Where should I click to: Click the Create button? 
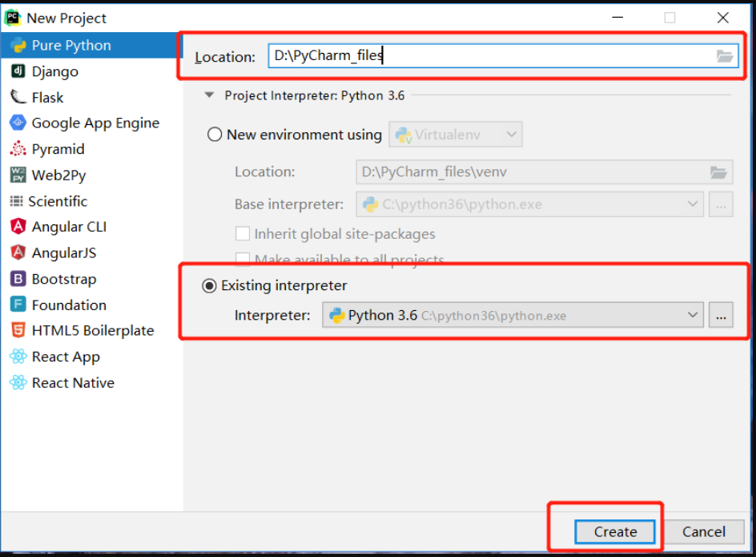(615, 531)
